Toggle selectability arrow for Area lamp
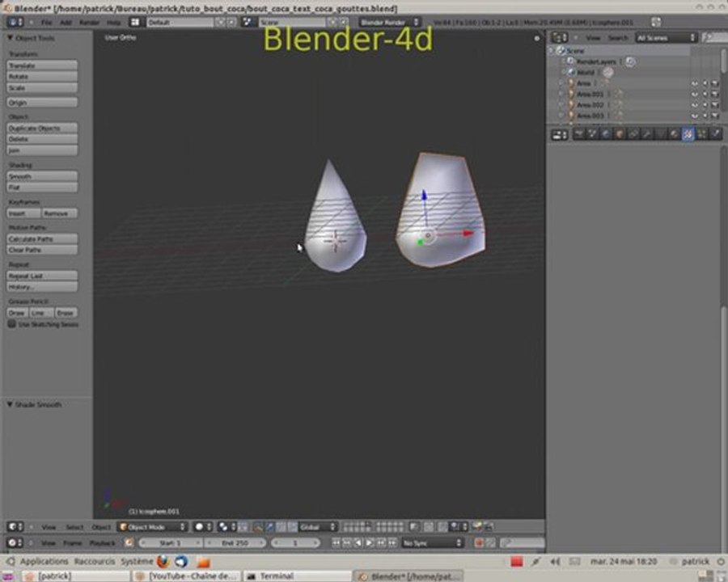 pos(705,83)
